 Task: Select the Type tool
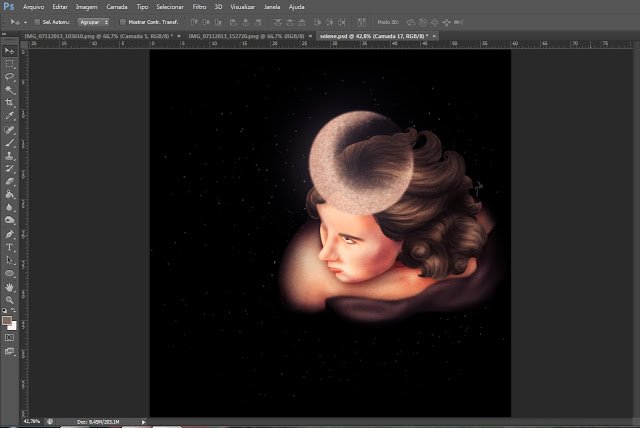(x=9, y=247)
